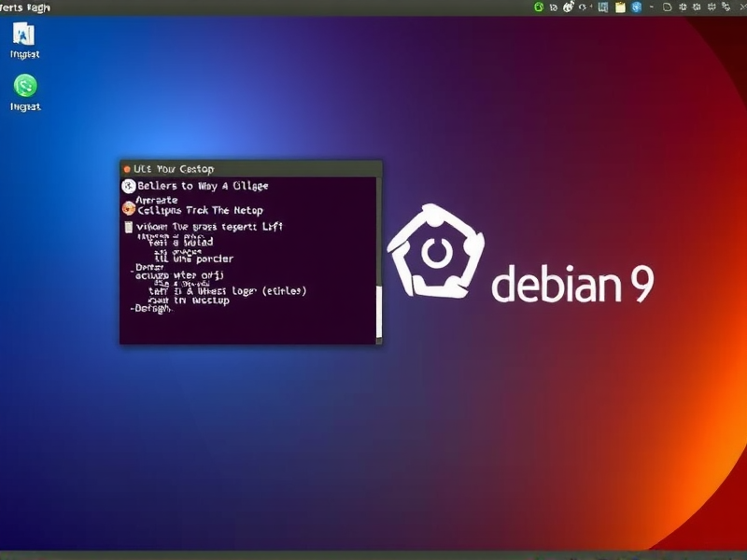The width and height of the screenshot is (747, 560).
Task: Click the first gear icon in the system tray
Action: (x=683, y=7)
